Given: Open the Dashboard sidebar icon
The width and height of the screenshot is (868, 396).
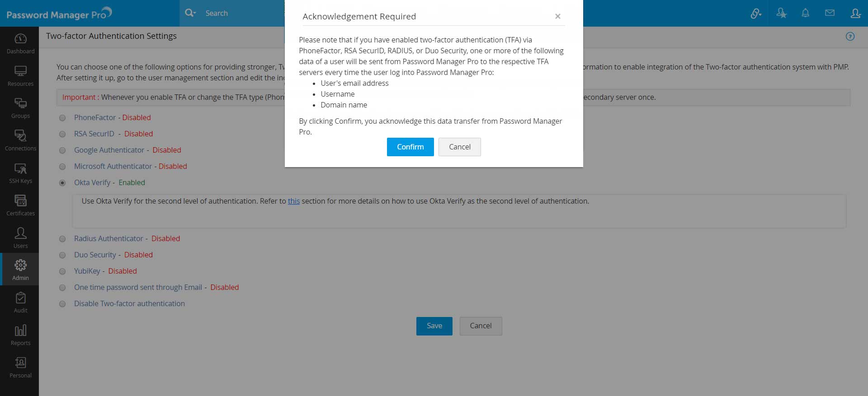Looking at the screenshot, I should tap(20, 43).
